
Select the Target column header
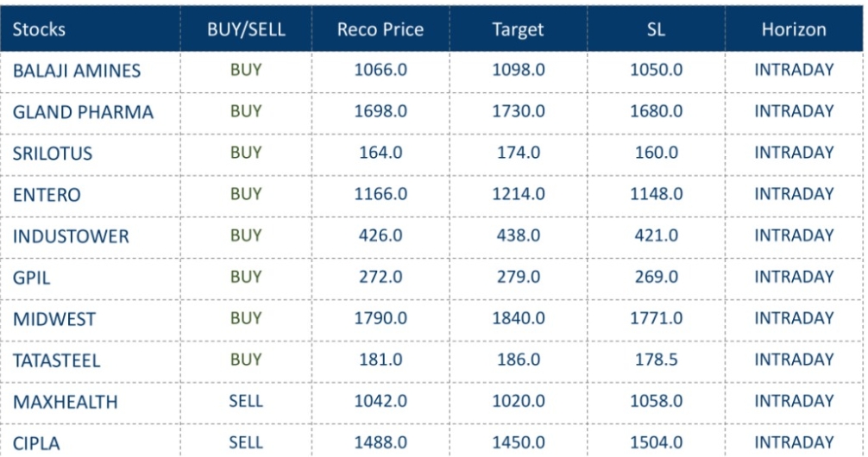coord(518,29)
